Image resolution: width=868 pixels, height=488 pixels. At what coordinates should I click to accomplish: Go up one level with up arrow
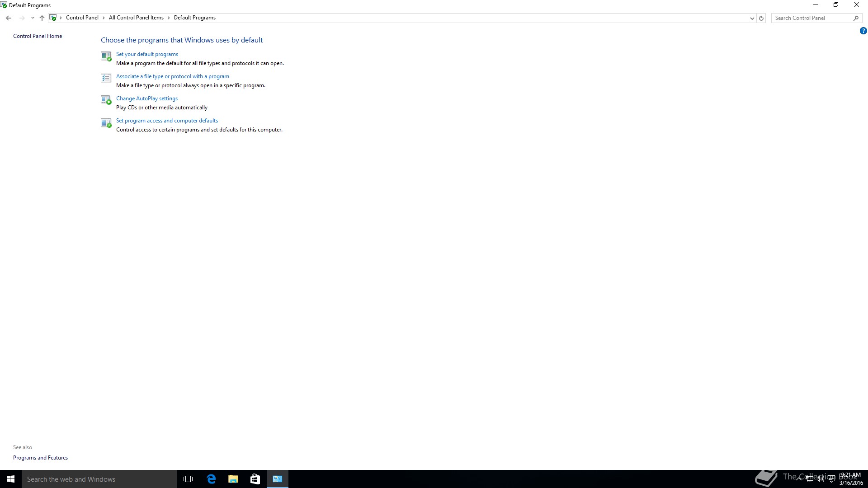coord(42,18)
